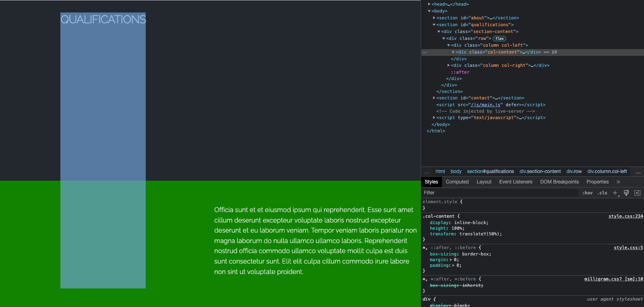Expand the script type text/javascript node
The height and width of the screenshot is (307, 644).
pos(434,117)
